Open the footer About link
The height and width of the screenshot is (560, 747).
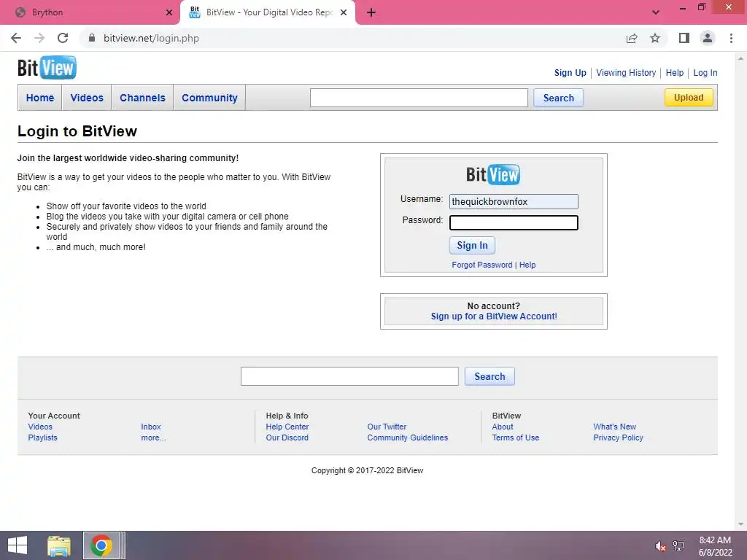(x=503, y=427)
